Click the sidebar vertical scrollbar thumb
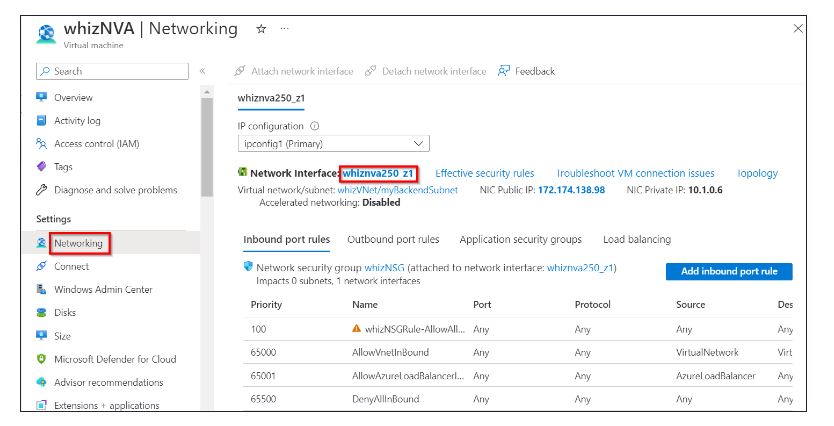 coord(206,147)
